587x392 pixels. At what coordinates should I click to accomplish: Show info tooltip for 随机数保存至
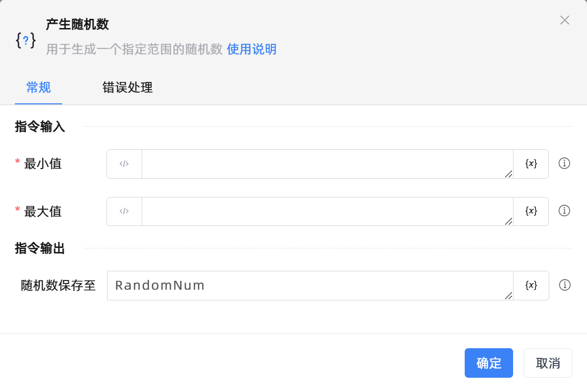coord(564,285)
